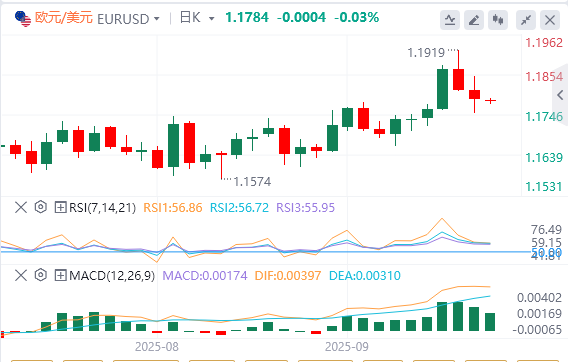Expand the MACD panel with plus box
Viewport: 568px width, 362px height.
pyautogui.click(x=60, y=275)
